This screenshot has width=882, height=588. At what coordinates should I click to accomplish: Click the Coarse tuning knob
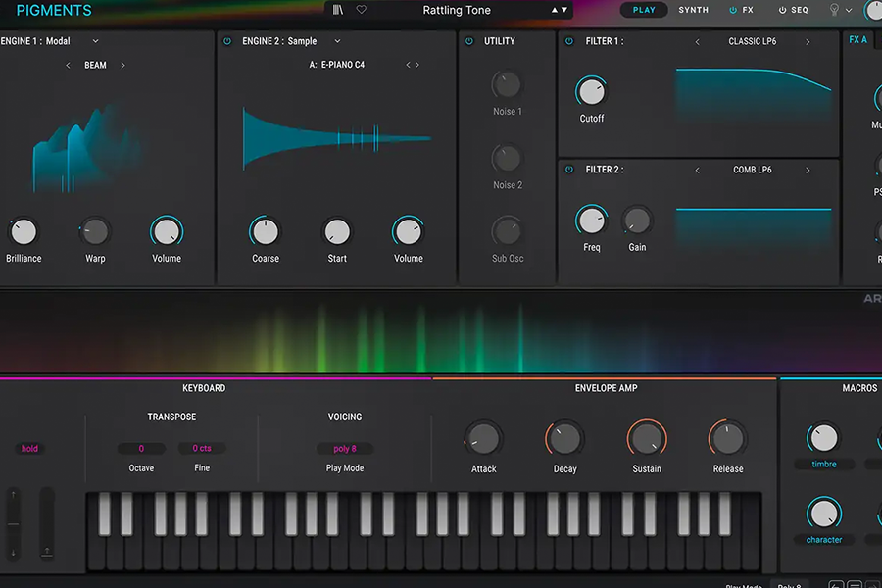tap(265, 232)
